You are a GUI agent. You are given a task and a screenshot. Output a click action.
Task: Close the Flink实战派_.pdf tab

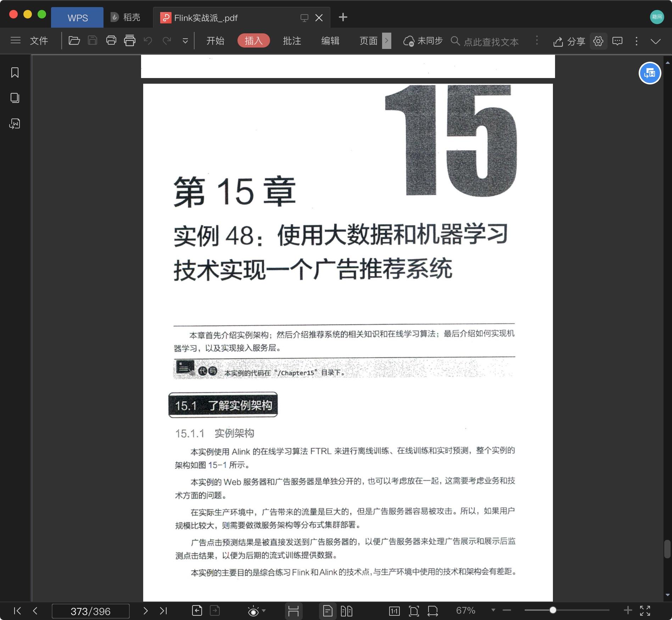click(x=319, y=18)
